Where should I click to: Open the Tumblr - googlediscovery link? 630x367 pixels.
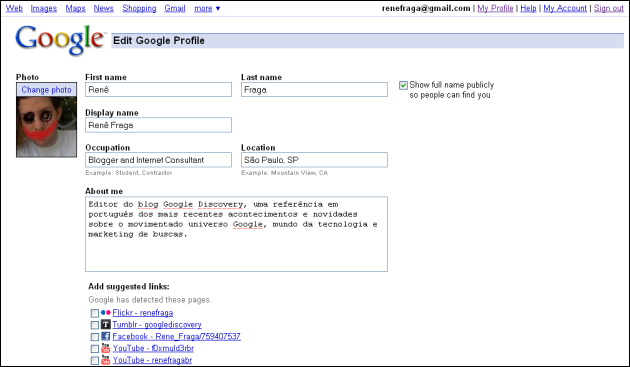click(x=157, y=324)
